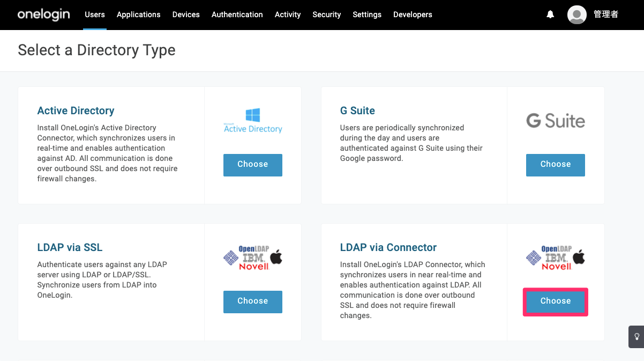This screenshot has width=644, height=361.
Task: Open the 管理者 account menu
Action: click(606, 14)
